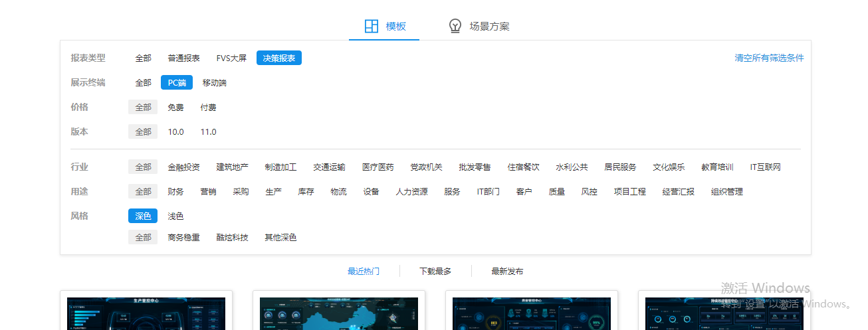
Task: Clear filters via 清空所有筛选条件
Action: pyautogui.click(x=769, y=58)
